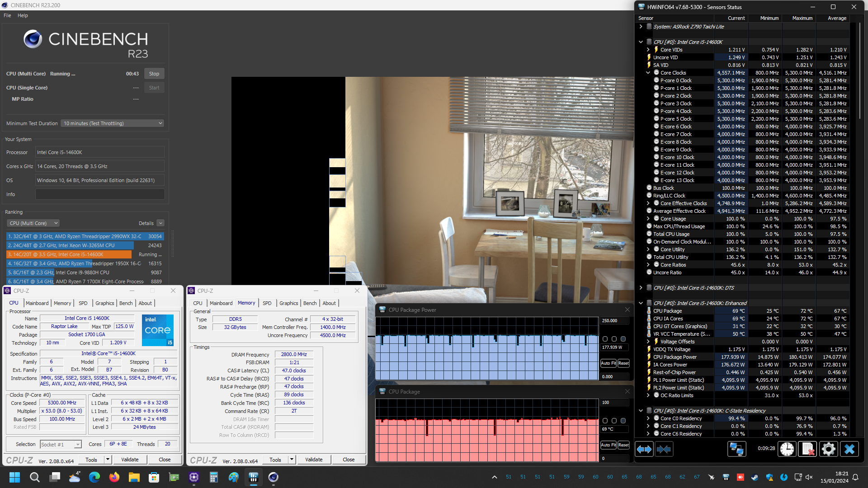
Task: Switch to Mainboard tab in first CPU-Z window
Action: click(37, 303)
